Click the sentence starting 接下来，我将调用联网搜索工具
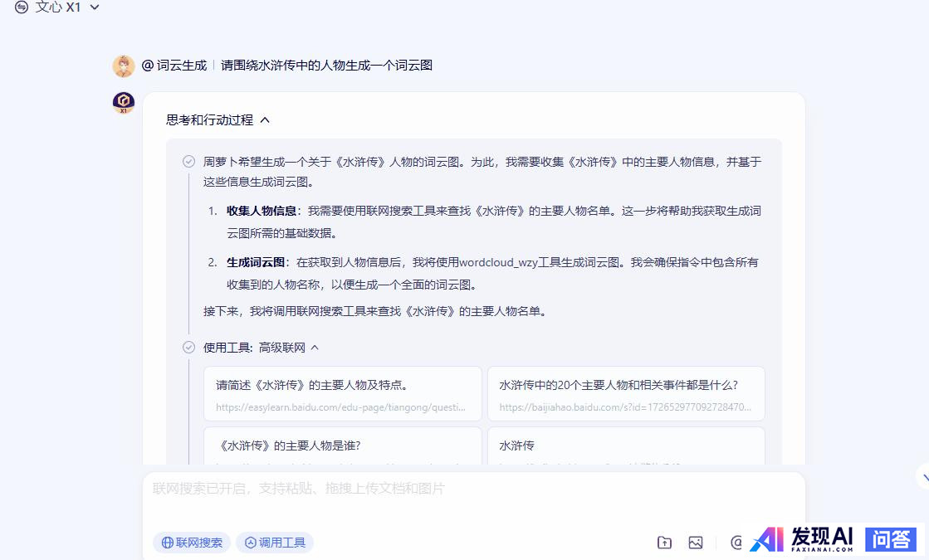 click(x=374, y=311)
